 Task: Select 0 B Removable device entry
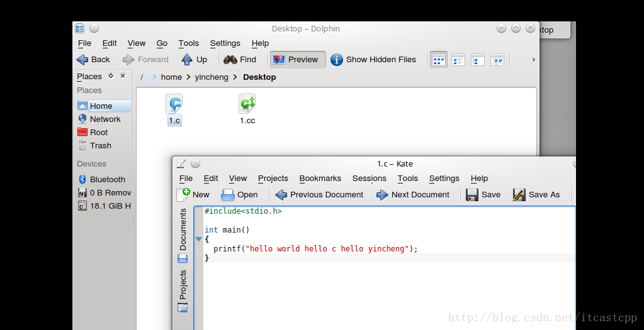coord(103,192)
